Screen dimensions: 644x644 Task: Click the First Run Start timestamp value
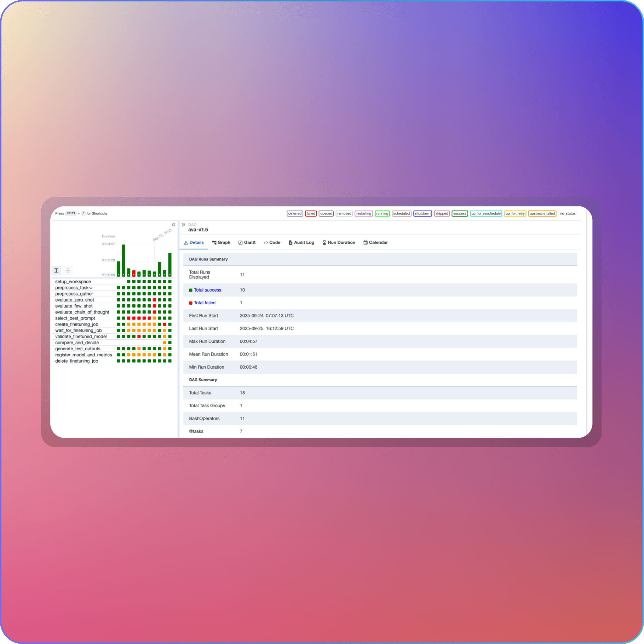point(267,316)
